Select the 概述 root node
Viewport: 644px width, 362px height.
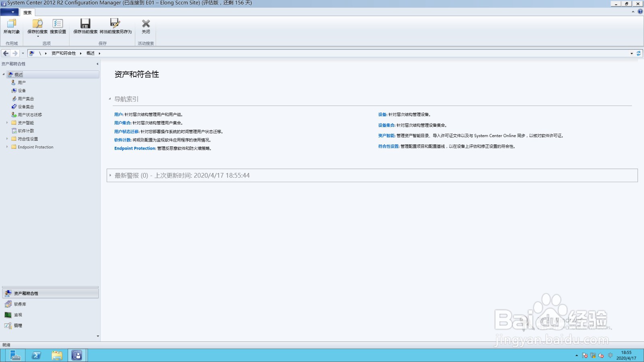[53, 74]
